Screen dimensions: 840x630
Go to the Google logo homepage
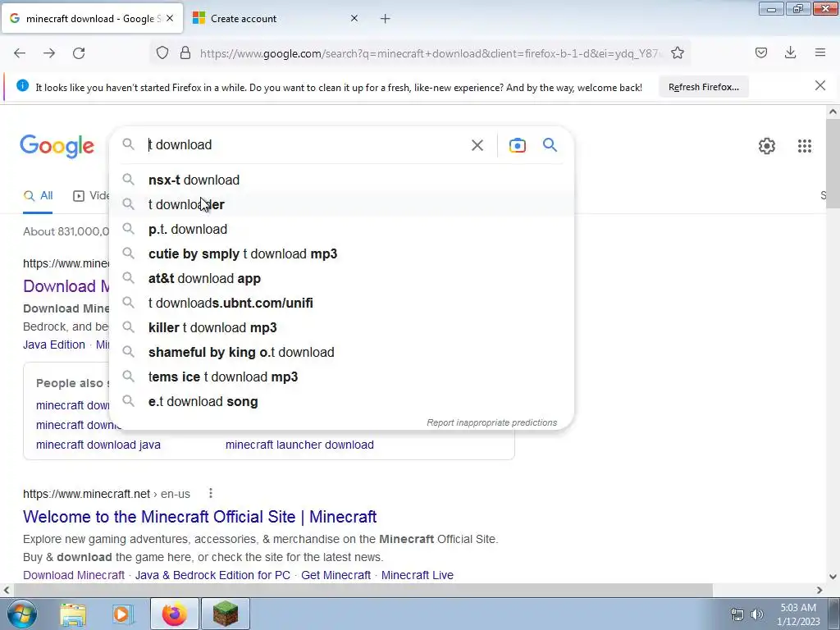57,146
